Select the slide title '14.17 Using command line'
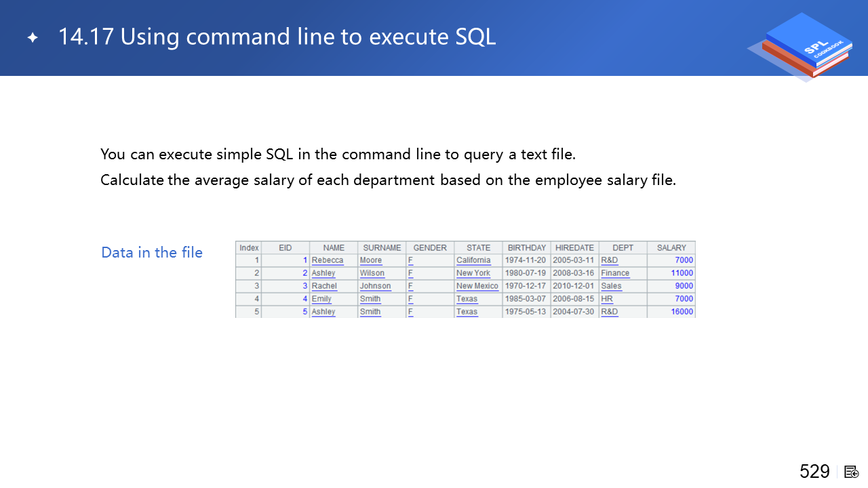This screenshot has height=488, width=868. (277, 37)
